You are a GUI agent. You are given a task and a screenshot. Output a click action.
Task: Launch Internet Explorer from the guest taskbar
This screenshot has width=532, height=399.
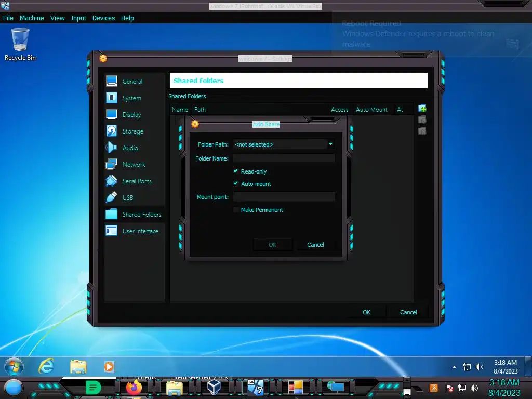(x=46, y=366)
